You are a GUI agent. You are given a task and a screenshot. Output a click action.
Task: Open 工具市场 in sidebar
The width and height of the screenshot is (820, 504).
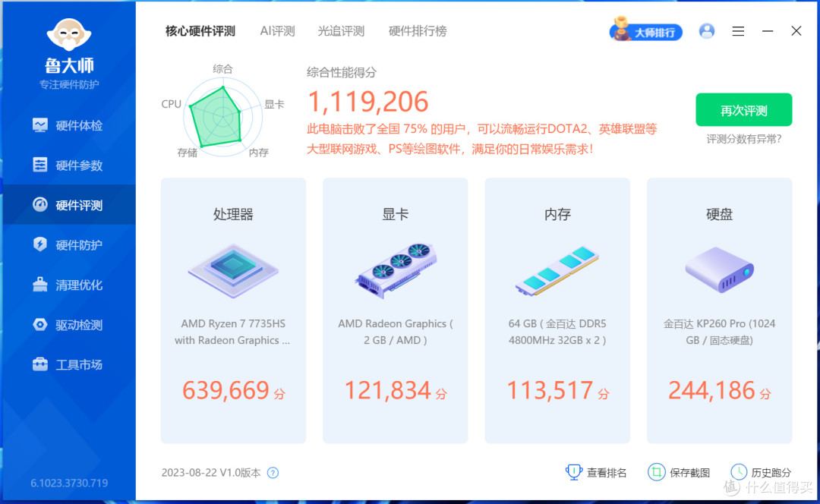68,364
